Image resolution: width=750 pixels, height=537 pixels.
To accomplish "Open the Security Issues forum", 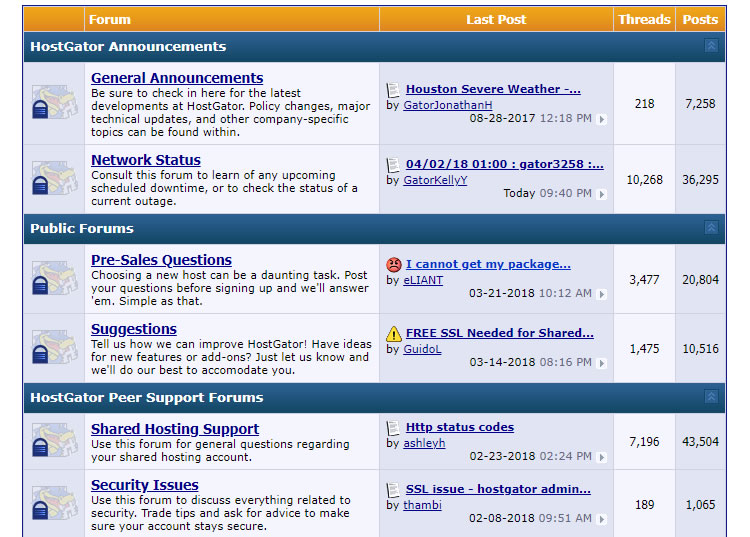I will point(145,485).
